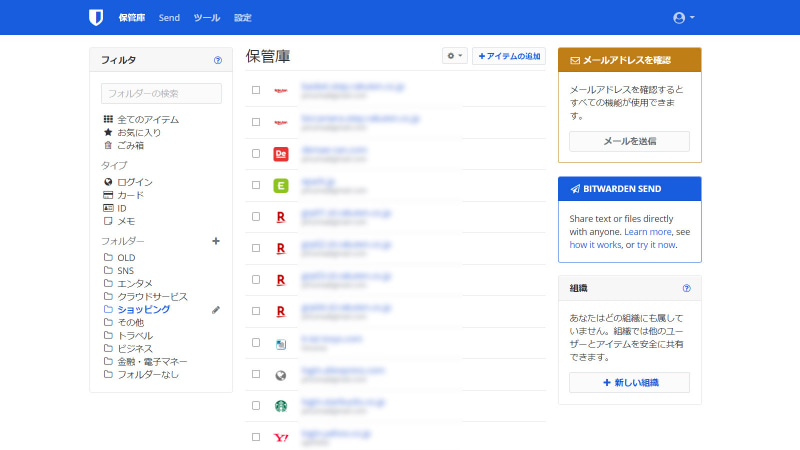Check the second Rakuten item checkbox
This screenshot has height=450, width=800.
tap(256, 122)
